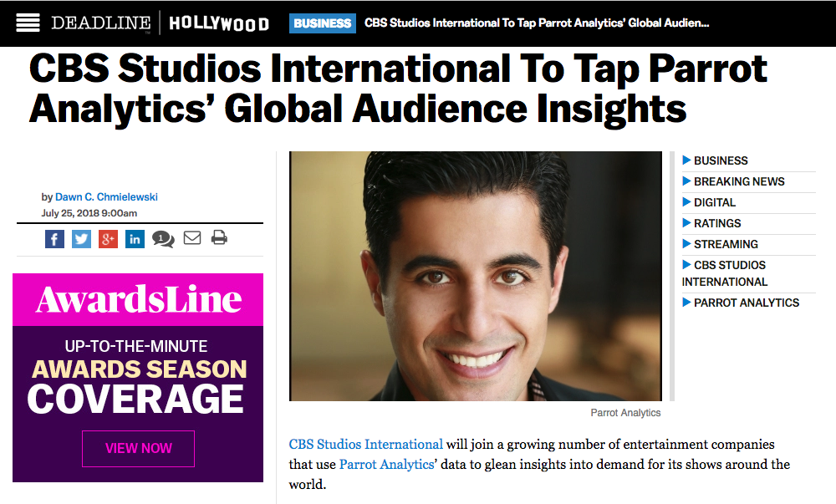Open author Dawn C. Chmielewski's page

point(107,197)
